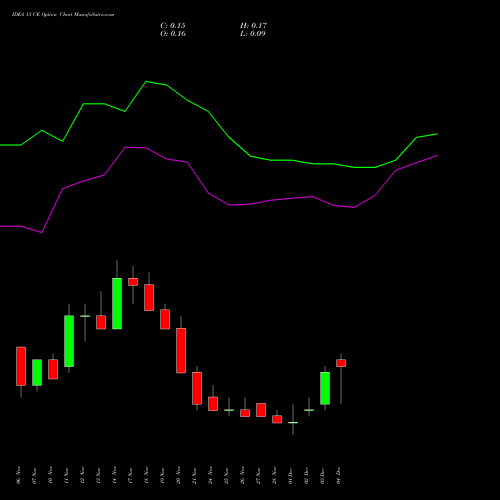Select the red candle for 26 Nov
This screenshot has width=500, height=500.
(x=245, y=413)
